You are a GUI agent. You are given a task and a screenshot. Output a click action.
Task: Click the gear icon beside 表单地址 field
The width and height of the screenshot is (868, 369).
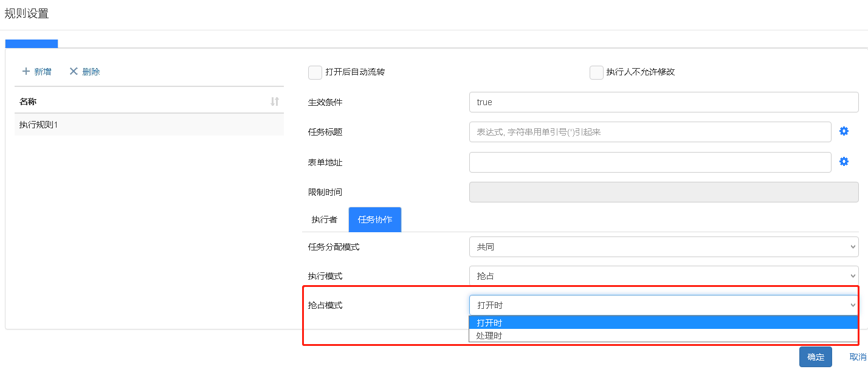pos(844,162)
